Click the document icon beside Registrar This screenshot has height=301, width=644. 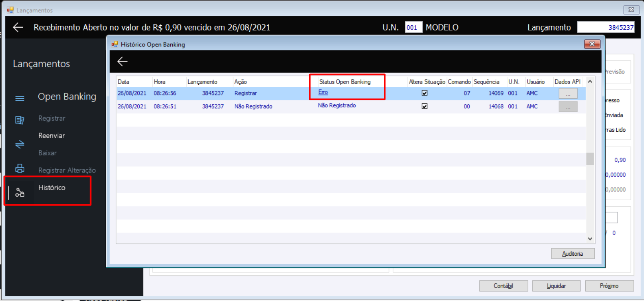click(20, 120)
